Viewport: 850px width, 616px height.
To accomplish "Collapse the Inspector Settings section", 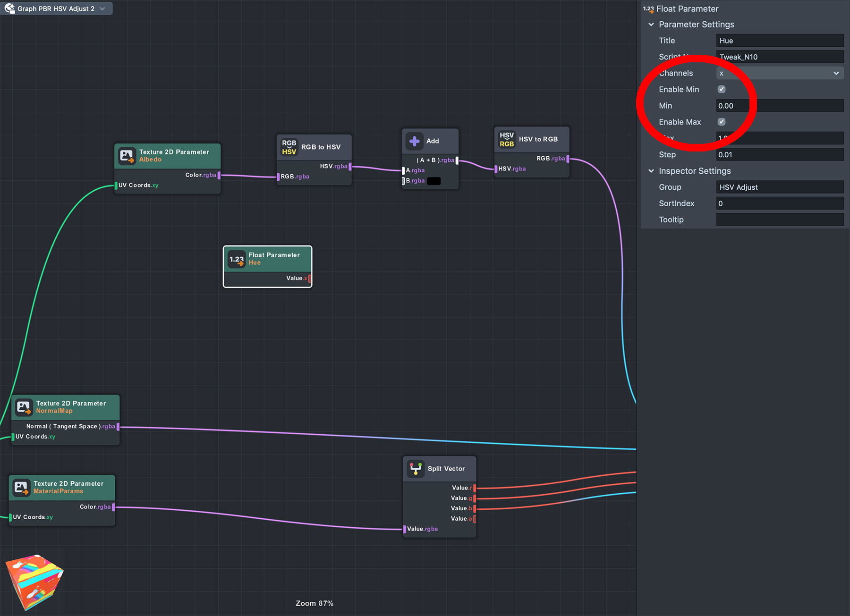I will tap(651, 171).
